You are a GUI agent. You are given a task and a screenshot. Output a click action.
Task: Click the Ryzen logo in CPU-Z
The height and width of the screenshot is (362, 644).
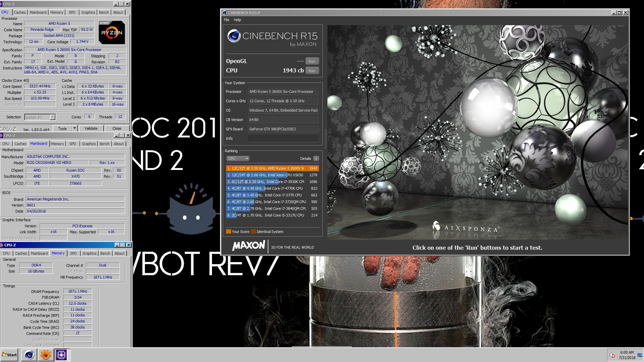112,33
